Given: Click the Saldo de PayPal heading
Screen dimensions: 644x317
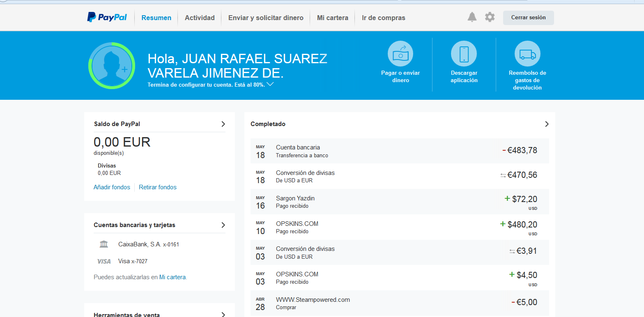Looking at the screenshot, I should [117, 124].
